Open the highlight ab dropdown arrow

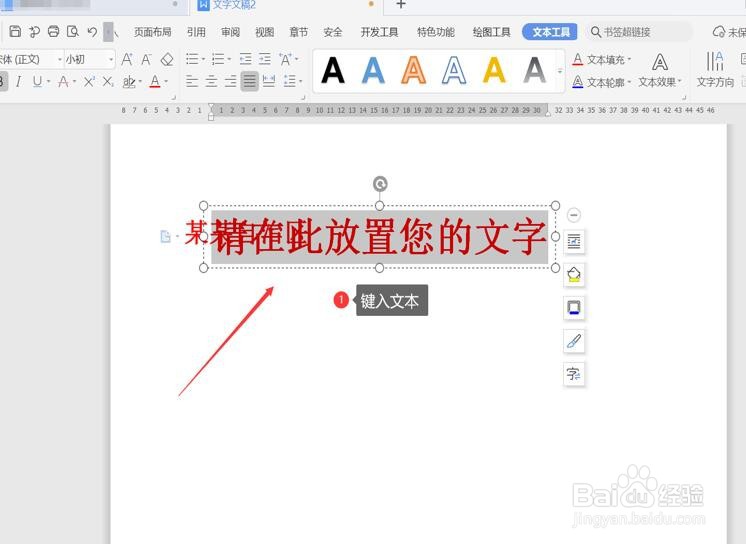(140, 82)
